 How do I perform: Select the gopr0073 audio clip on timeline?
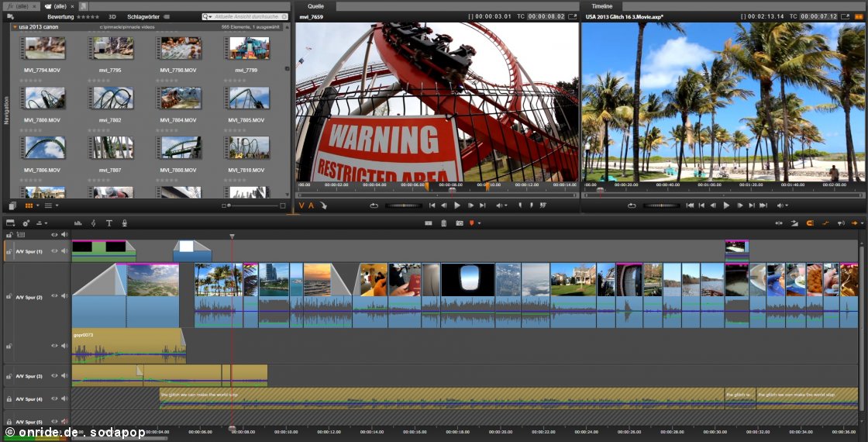point(129,346)
